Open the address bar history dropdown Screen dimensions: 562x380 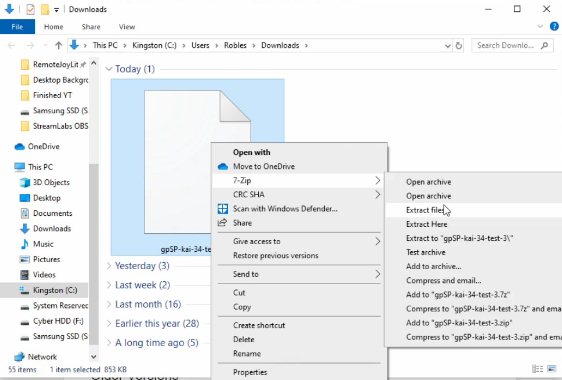pos(447,46)
